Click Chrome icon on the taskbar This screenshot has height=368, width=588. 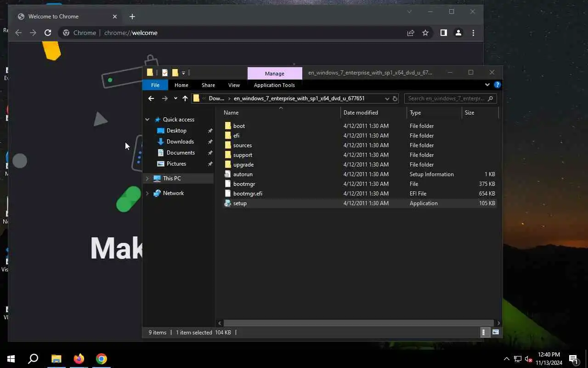pyautogui.click(x=102, y=359)
